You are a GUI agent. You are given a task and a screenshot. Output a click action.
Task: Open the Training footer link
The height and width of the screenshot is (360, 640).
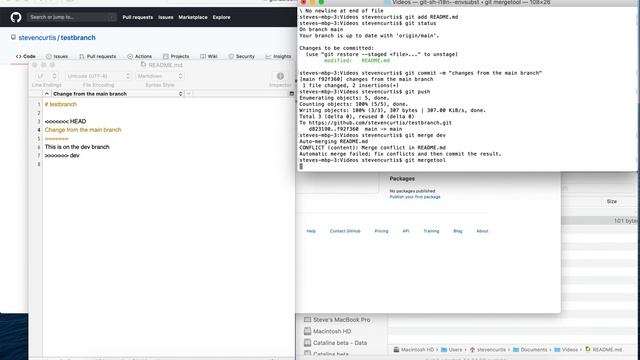[x=431, y=231]
